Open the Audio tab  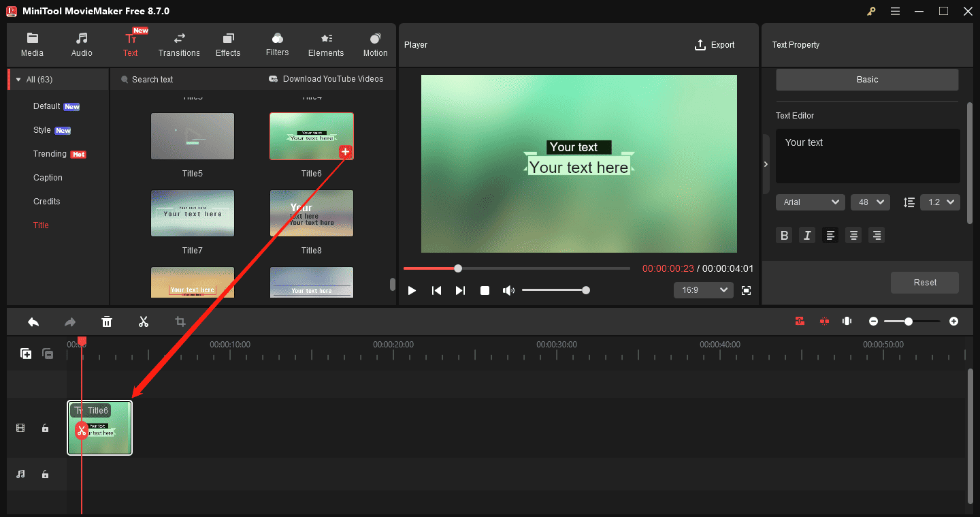82,45
